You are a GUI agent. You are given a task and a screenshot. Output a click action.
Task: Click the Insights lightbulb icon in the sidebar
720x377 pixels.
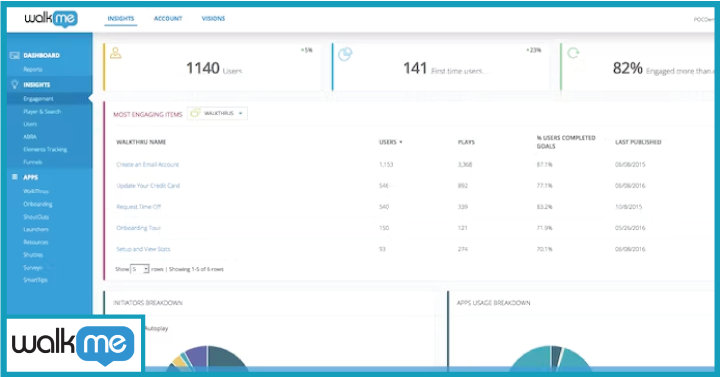pyautogui.click(x=15, y=84)
